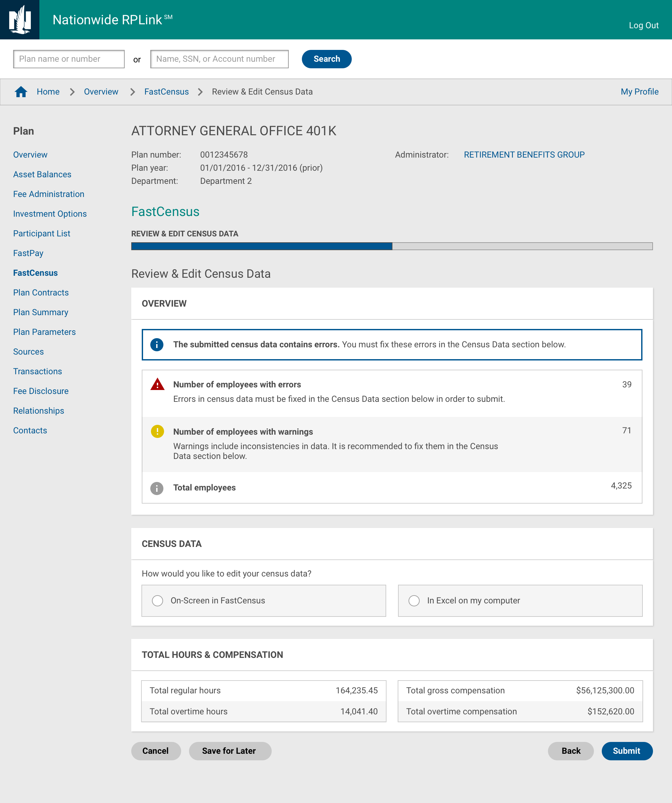Click the home icon in breadcrumb
672x803 pixels.
click(21, 92)
